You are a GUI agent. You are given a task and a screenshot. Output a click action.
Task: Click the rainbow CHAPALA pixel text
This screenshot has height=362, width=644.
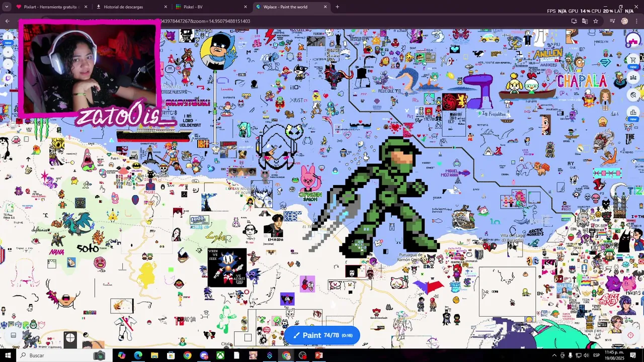(x=582, y=81)
